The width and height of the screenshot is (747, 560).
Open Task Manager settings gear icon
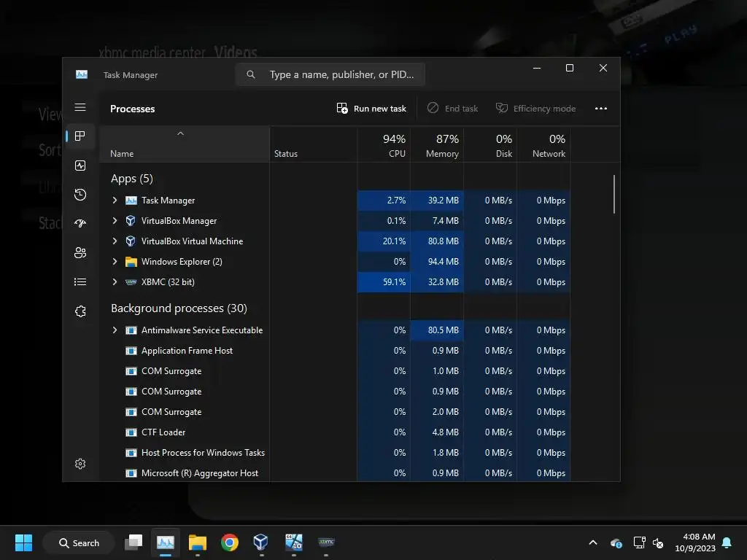coord(80,463)
